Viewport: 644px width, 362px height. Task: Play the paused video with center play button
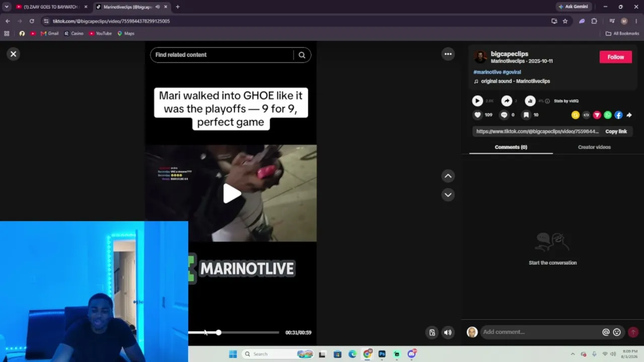(231, 194)
